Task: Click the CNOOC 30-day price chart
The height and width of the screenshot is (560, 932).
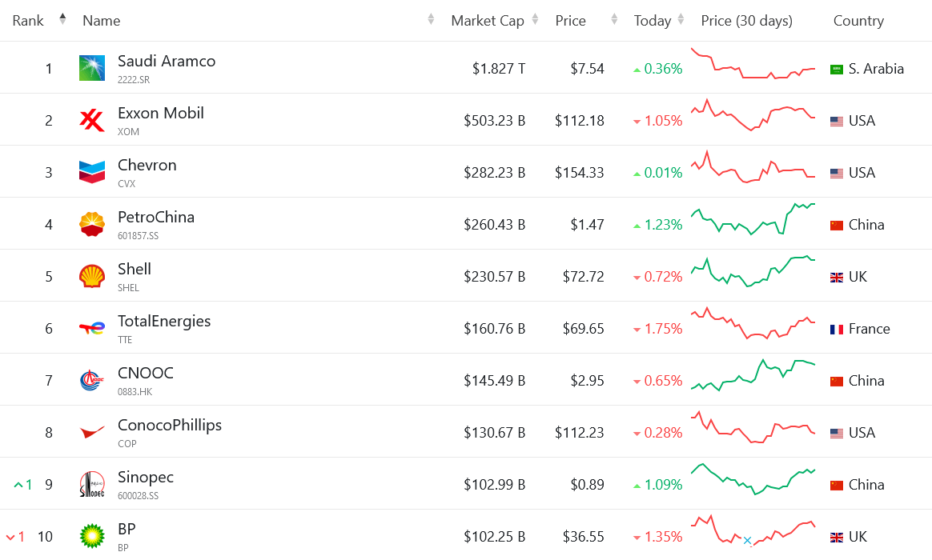Action: 753,375
